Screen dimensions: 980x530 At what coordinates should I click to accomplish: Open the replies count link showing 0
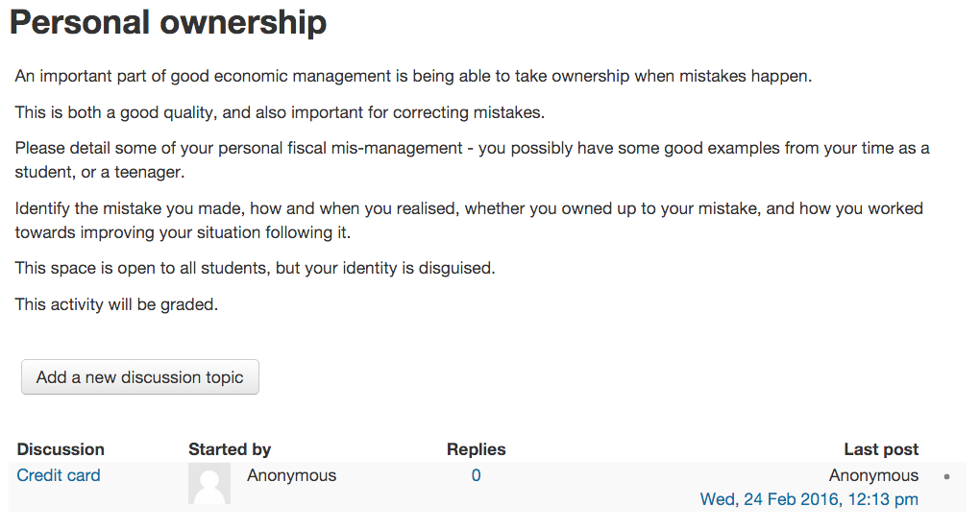(477, 475)
